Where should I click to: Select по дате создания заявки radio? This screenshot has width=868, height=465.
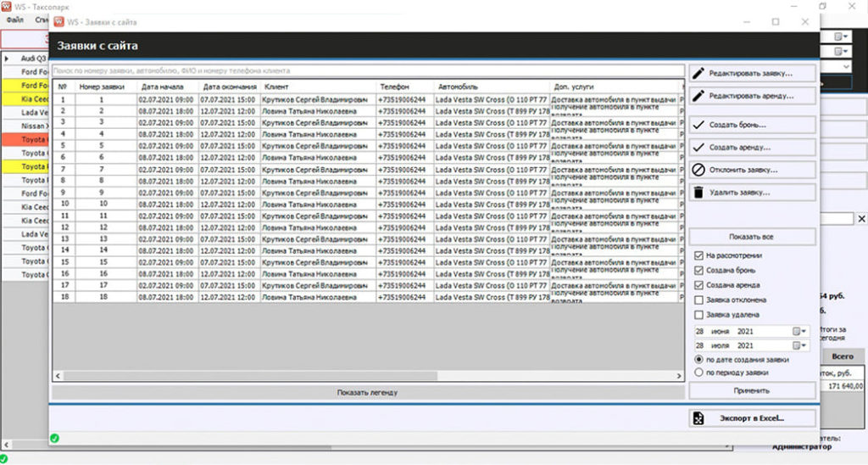click(x=698, y=360)
